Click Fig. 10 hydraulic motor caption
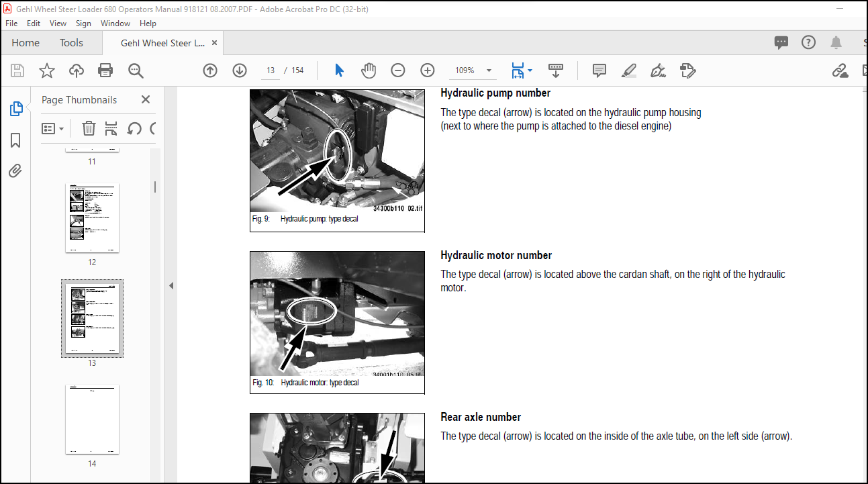The height and width of the screenshot is (484, 868). click(305, 383)
